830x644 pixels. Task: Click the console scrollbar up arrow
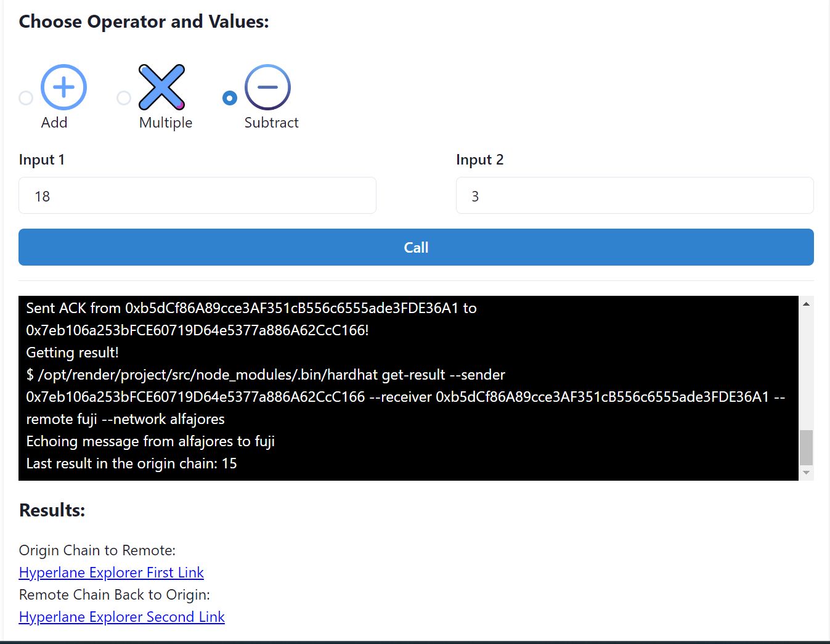coord(806,304)
